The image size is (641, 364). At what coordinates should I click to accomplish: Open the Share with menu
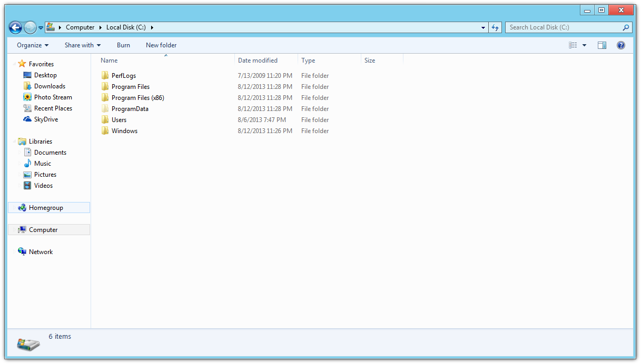83,45
